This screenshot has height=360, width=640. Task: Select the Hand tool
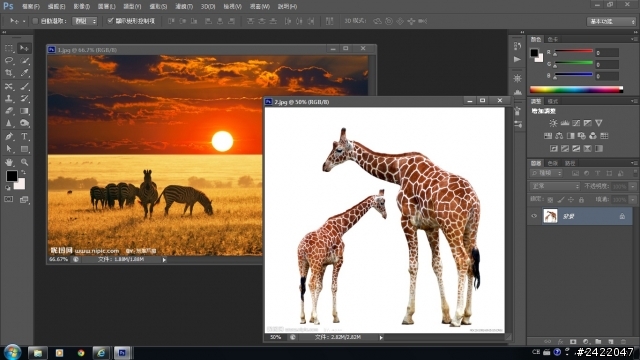[x=9, y=162]
